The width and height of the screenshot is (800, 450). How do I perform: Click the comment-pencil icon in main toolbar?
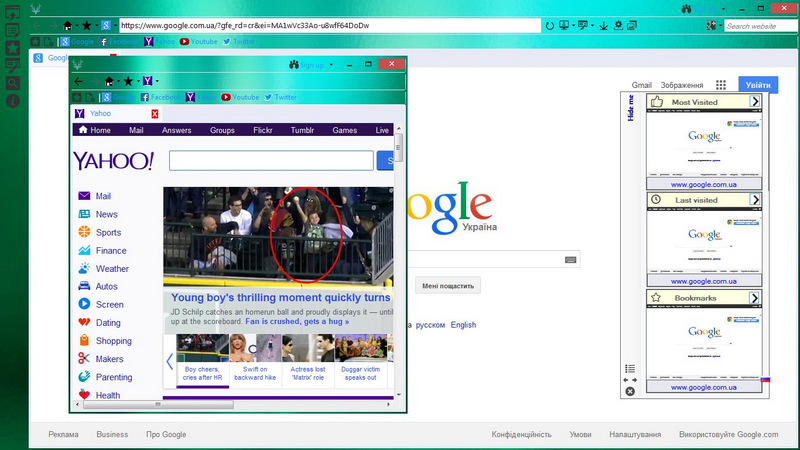(x=583, y=25)
